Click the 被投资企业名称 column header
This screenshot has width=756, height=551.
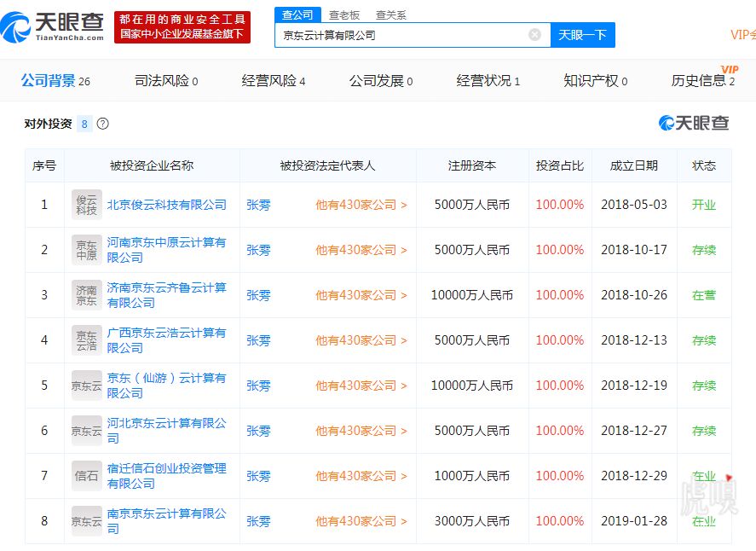pos(152,165)
